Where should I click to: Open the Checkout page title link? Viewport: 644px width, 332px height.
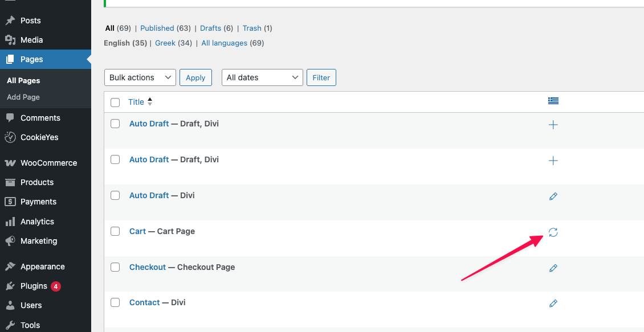pyautogui.click(x=148, y=267)
